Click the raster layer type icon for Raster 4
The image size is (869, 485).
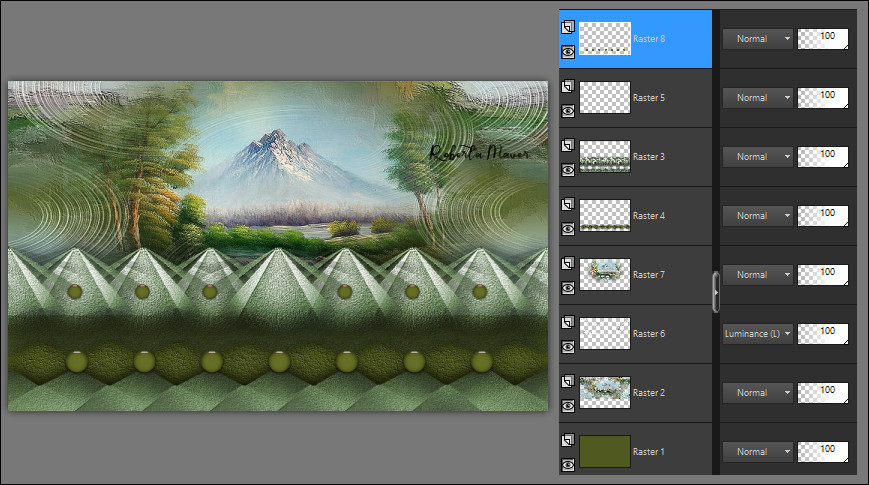pyautogui.click(x=568, y=204)
